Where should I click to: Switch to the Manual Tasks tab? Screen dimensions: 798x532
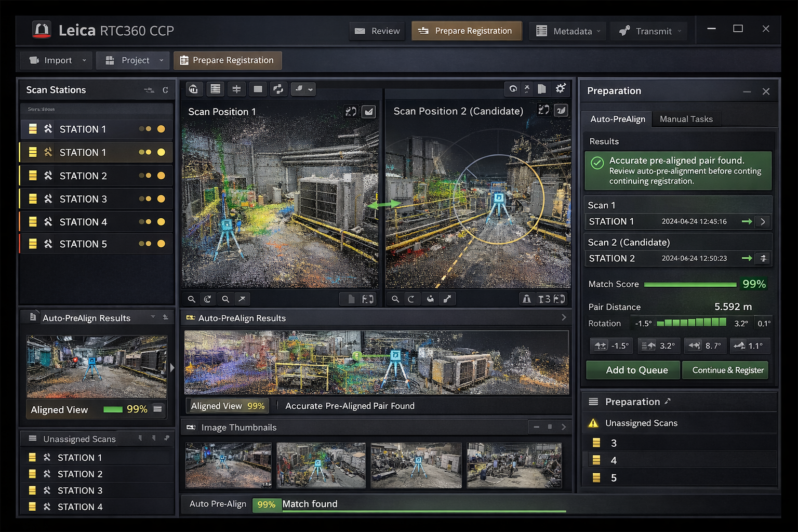point(686,119)
